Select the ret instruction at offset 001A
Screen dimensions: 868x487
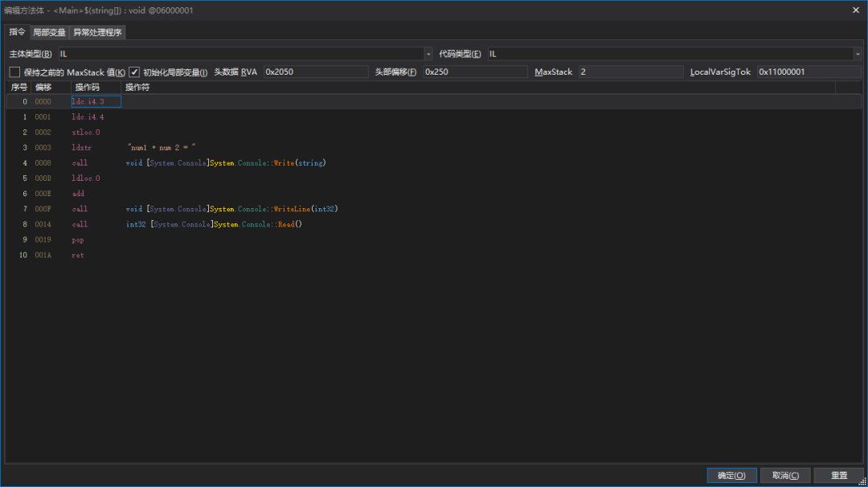coord(78,256)
